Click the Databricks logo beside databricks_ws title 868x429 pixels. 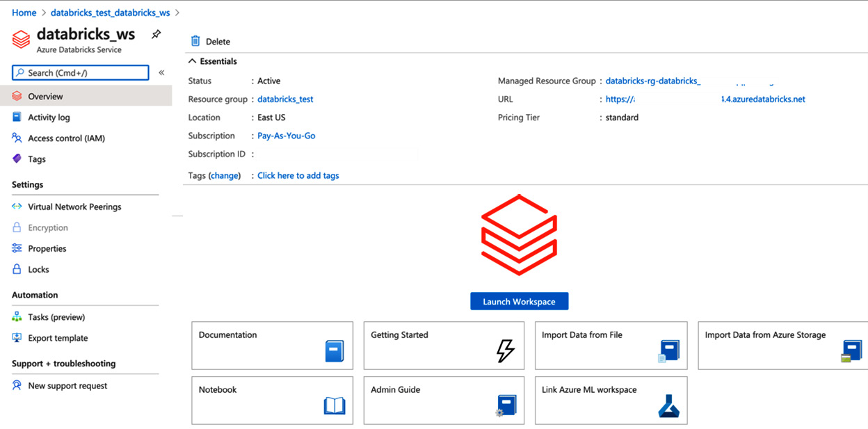pyautogui.click(x=21, y=39)
